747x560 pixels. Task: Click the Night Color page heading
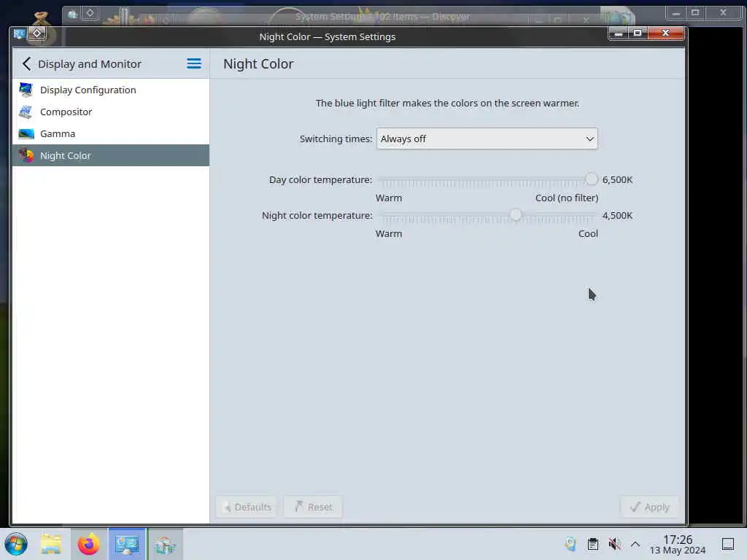coord(259,64)
